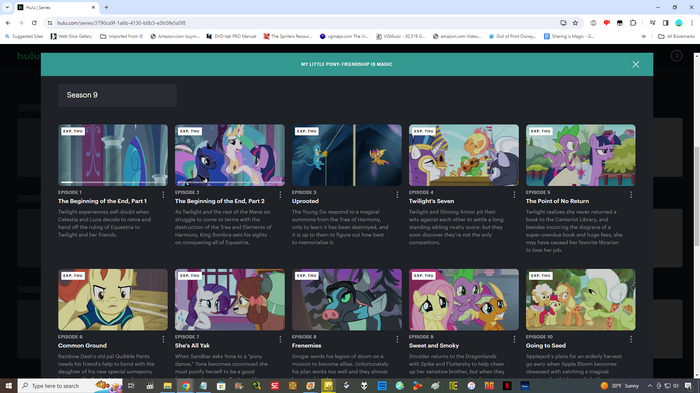The image size is (700, 393).
Task: Open the Chrome side panel icon
Action: click(665, 23)
